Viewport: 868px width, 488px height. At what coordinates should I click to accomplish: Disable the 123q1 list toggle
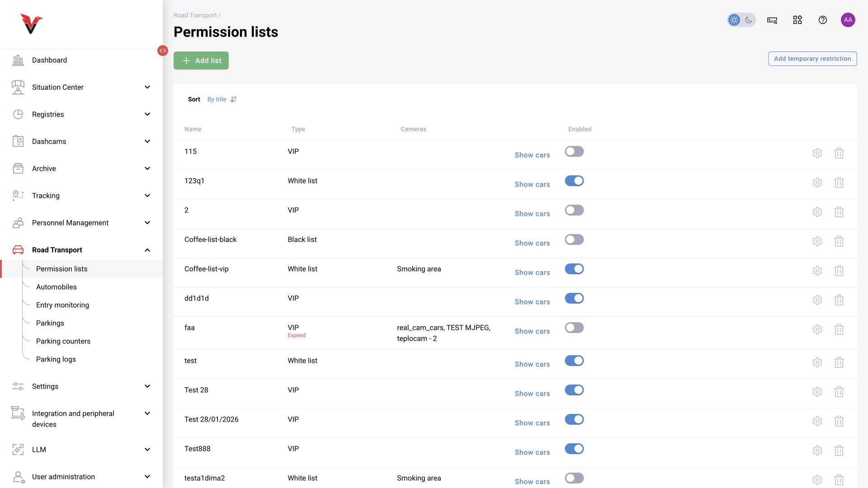click(574, 181)
